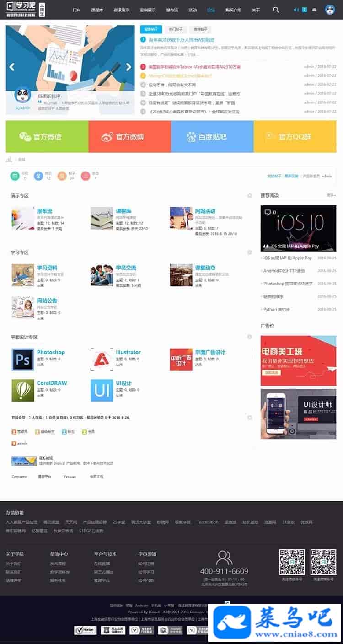The height and width of the screenshot is (644, 343).
Task: Open the UI设计 forum icon
Action: click(102, 390)
